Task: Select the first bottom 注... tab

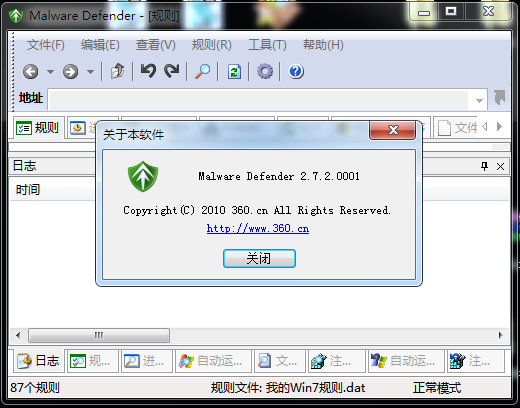Action: (336, 361)
